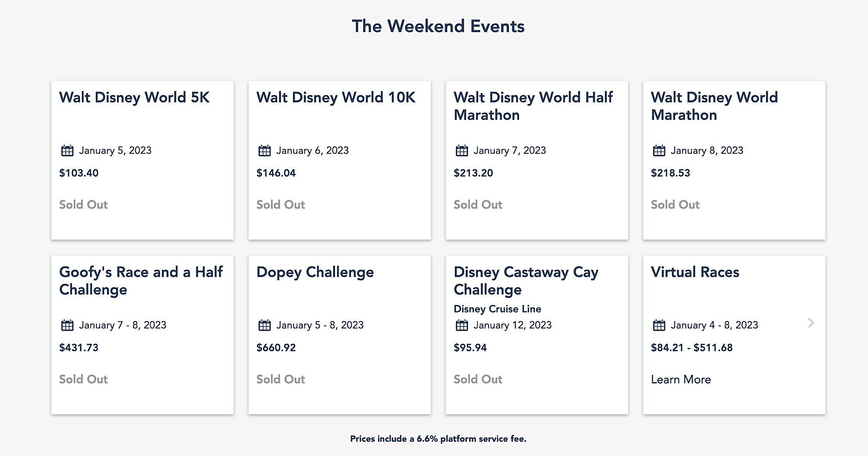The width and height of the screenshot is (868, 456).
Task: Click Learn More on Virtual Races
Action: tap(681, 379)
